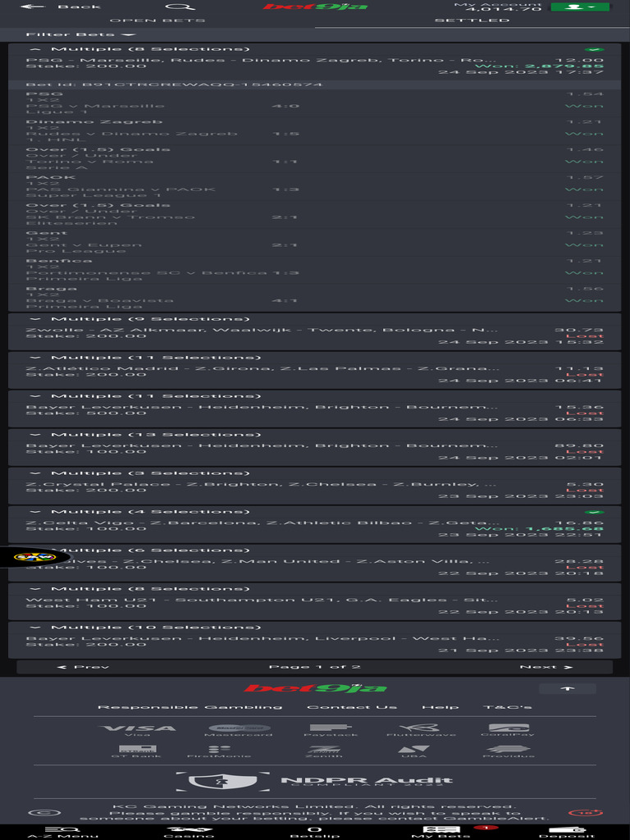Image resolution: width=630 pixels, height=840 pixels.
Task: Tap the bet9ja logo in header
Action: point(315,7)
